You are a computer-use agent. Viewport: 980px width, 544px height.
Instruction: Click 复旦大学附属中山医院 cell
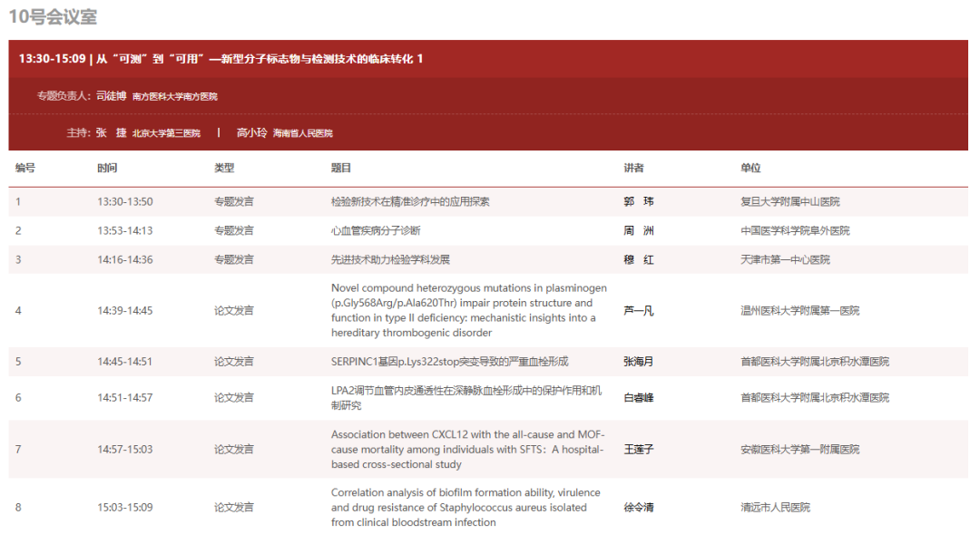click(x=790, y=202)
